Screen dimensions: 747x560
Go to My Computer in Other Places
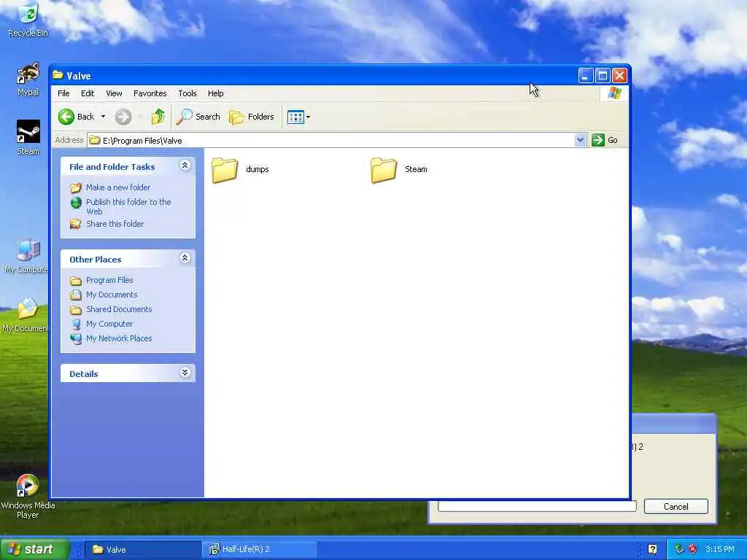tap(109, 324)
